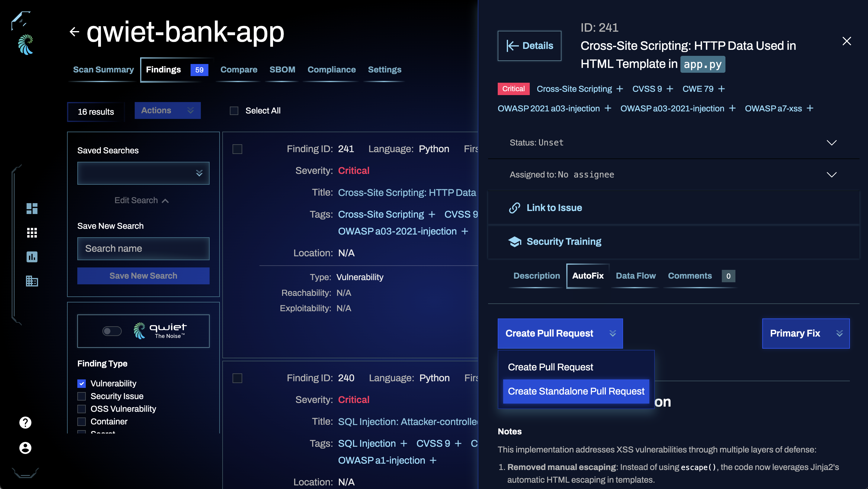Click the collapse-arrow icon on the Details button
This screenshot has height=489, width=868.
[512, 46]
